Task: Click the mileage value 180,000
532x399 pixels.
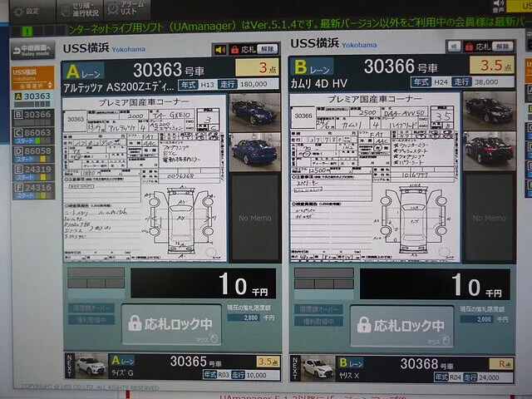Action: coord(254,84)
